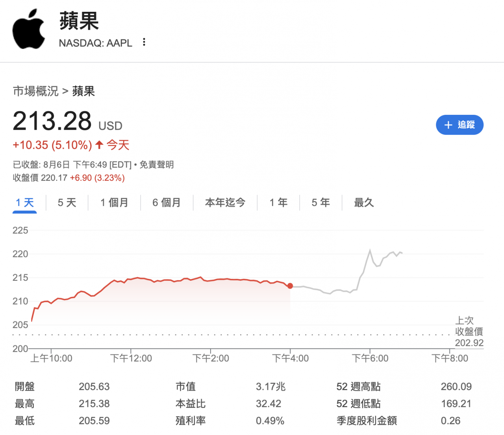504x435 pixels.
Task: Click the 蘋果 breadcrumb item
Action: pos(83,91)
